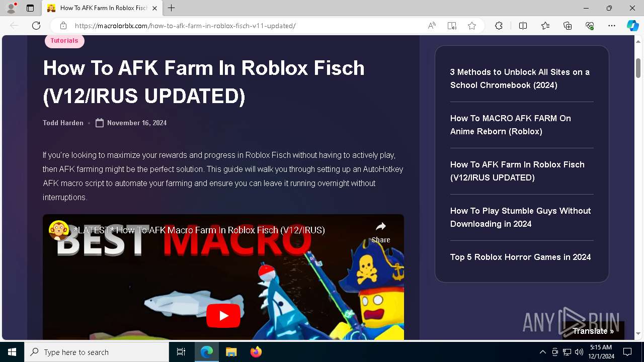This screenshot has height=362, width=644.
Task: Open the Favorites list icon
Action: [545, 26]
